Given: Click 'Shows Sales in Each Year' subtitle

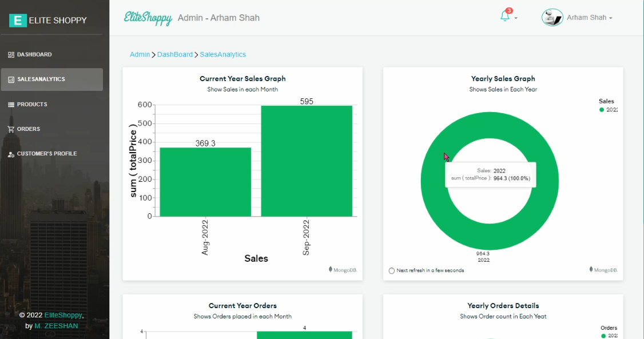Looking at the screenshot, I should (503, 90).
